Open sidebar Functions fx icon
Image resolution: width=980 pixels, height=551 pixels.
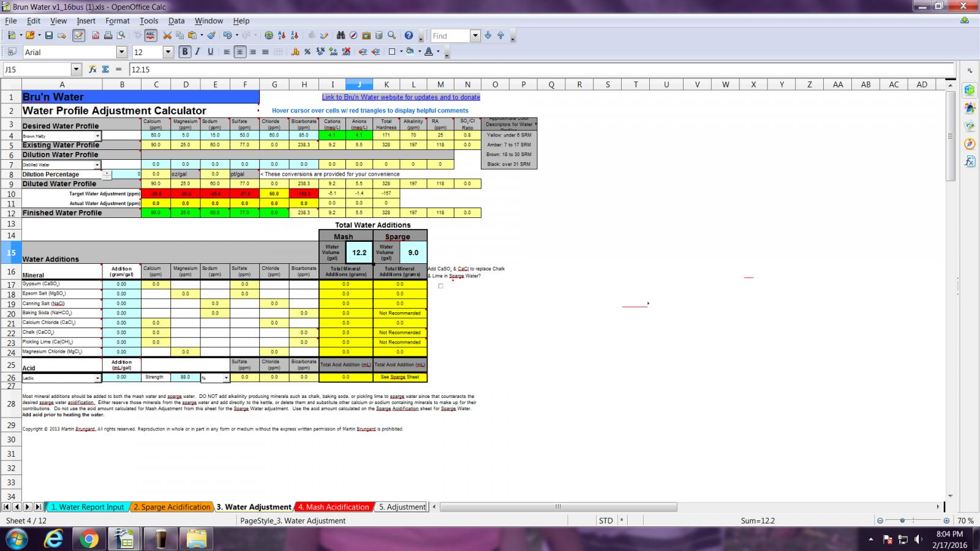(x=970, y=162)
